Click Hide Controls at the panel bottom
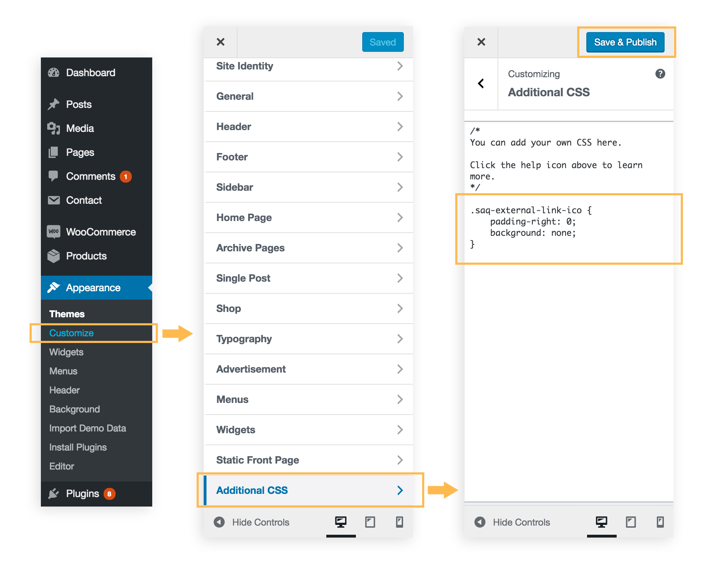The image size is (728, 564). (522, 522)
